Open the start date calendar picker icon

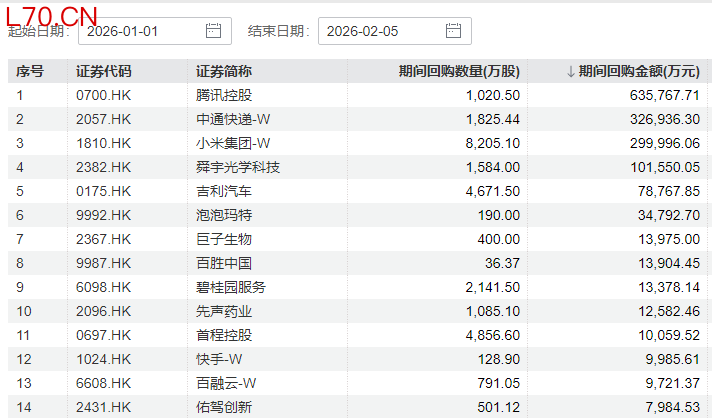click(213, 31)
